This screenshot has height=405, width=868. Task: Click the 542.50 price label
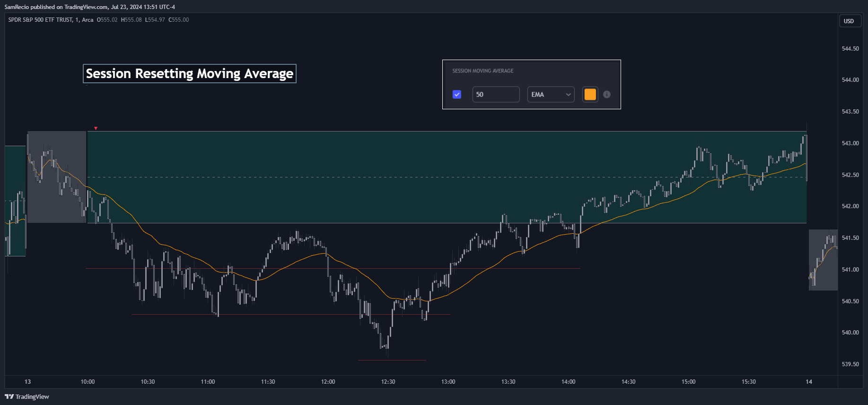pyautogui.click(x=850, y=175)
